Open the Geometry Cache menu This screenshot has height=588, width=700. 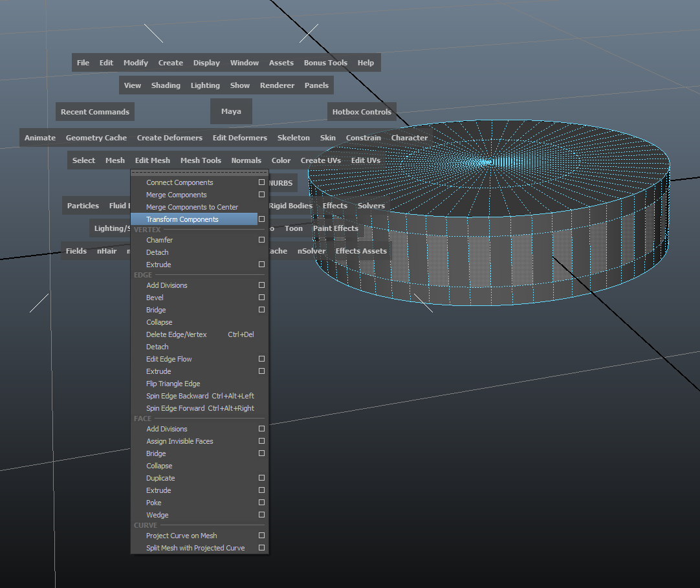click(96, 138)
